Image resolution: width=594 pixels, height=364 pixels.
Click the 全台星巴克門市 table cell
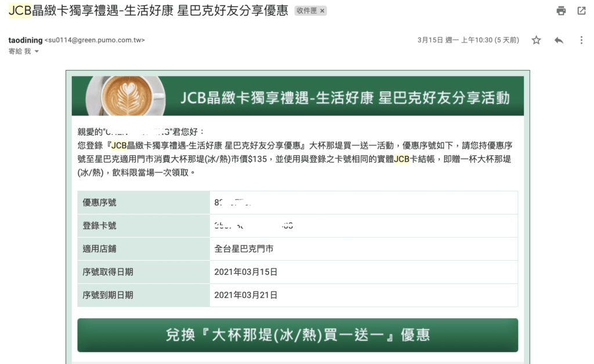[244, 249]
